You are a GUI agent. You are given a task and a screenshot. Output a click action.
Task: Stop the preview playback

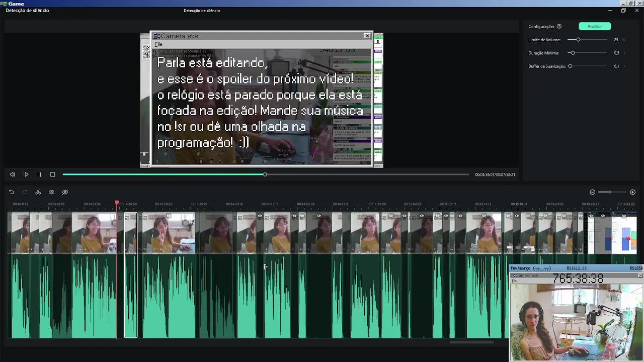tap(52, 174)
